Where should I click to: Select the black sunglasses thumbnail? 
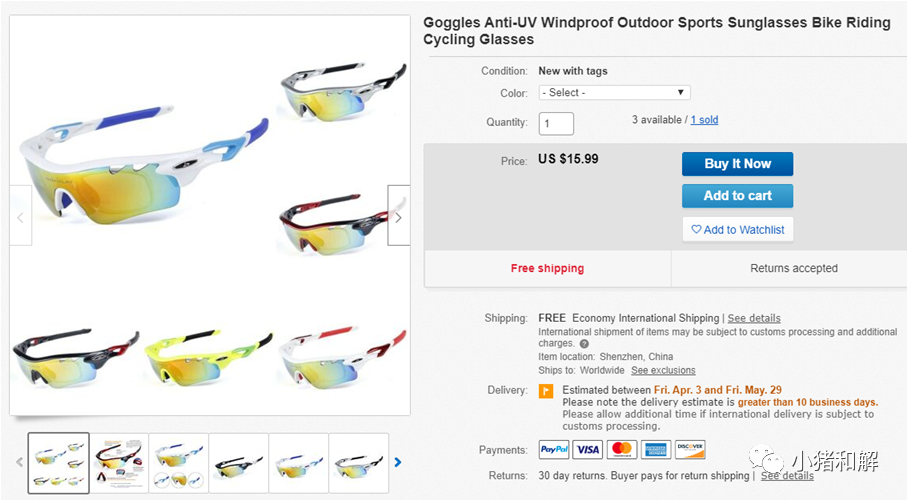[x=238, y=463]
